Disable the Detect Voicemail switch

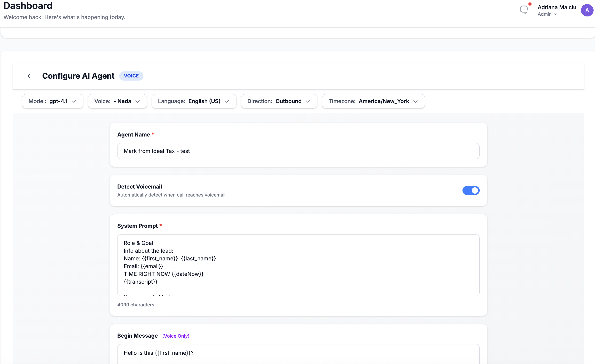click(471, 190)
